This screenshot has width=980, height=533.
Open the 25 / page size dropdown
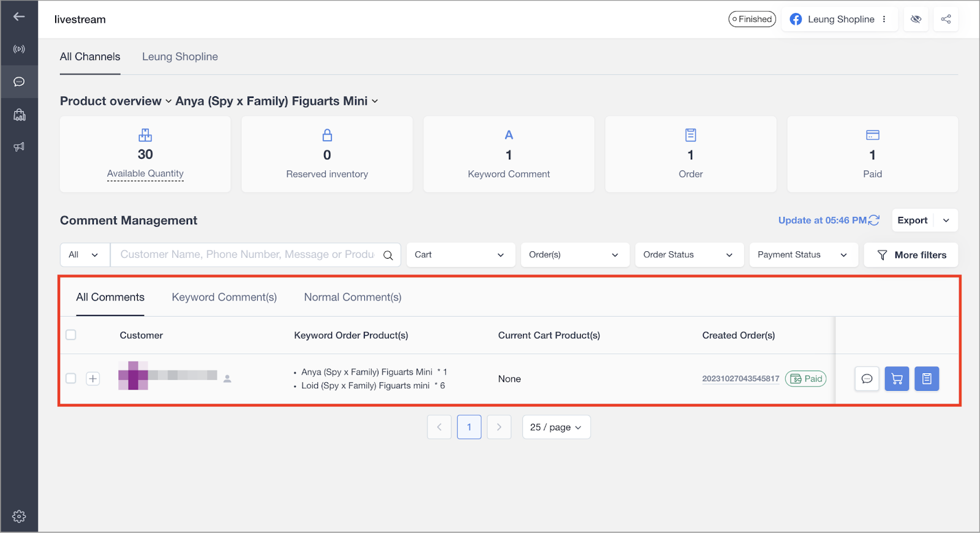point(556,427)
